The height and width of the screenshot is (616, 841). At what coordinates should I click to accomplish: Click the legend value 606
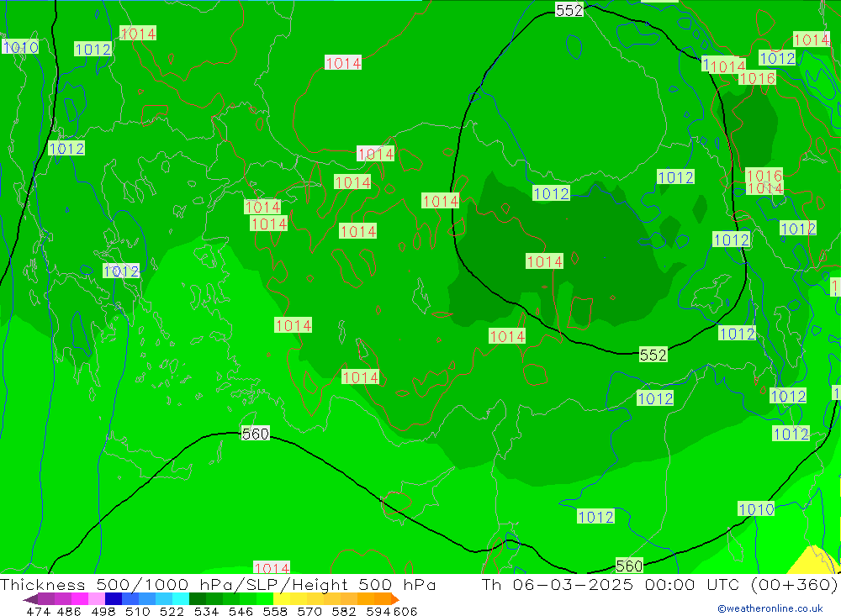pos(405,611)
